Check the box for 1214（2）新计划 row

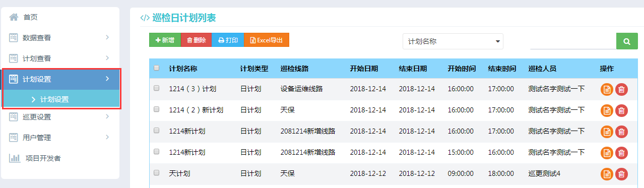coord(156,109)
